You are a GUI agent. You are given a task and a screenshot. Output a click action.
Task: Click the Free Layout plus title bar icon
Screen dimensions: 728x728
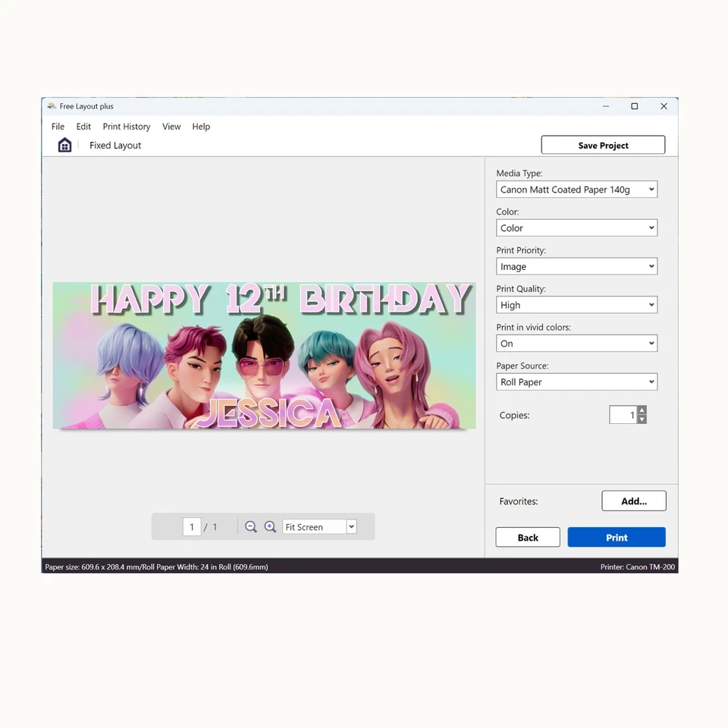pos(51,106)
